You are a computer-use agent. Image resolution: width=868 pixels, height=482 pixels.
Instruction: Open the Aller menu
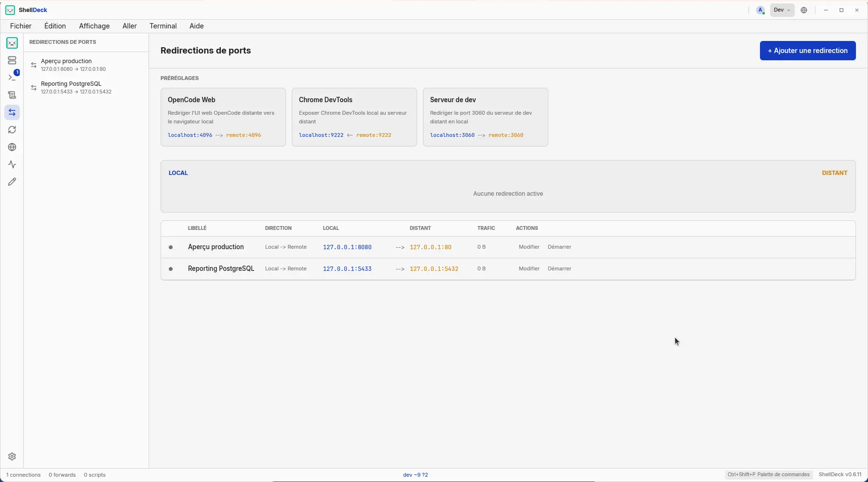(130, 26)
